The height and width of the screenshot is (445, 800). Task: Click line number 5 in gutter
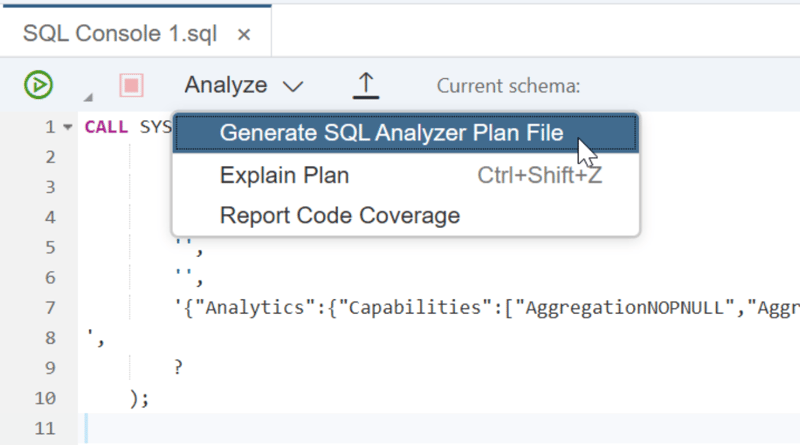50,248
